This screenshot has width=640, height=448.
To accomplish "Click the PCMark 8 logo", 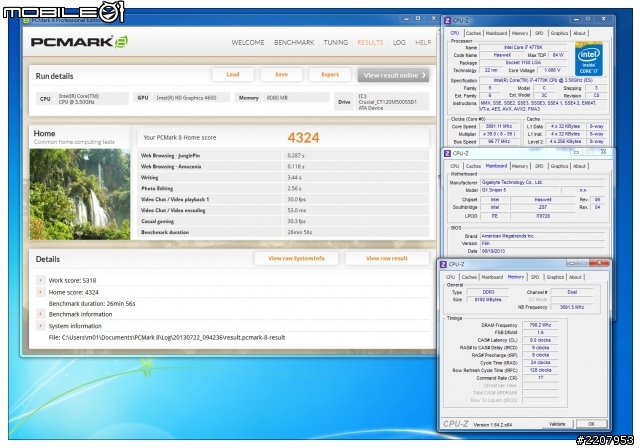I will point(79,42).
